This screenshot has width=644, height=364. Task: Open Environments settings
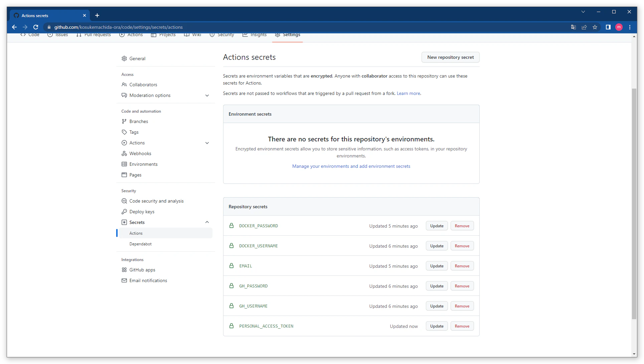point(143,164)
